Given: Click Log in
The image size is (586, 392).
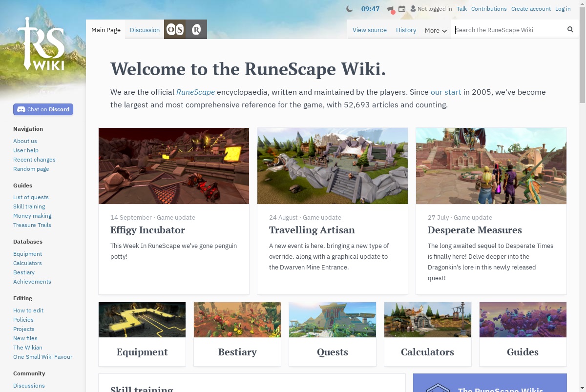Looking at the screenshot, I should coord(563,9).
